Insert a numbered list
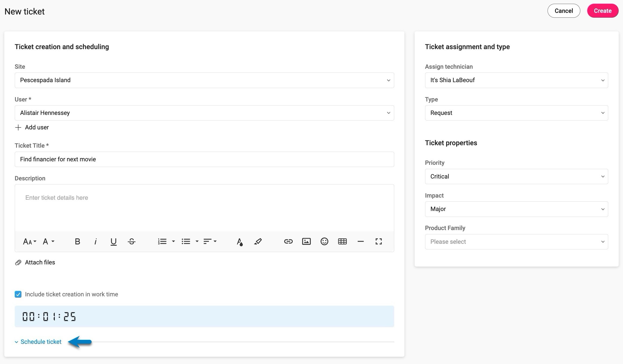 click(x=162, y=242)
